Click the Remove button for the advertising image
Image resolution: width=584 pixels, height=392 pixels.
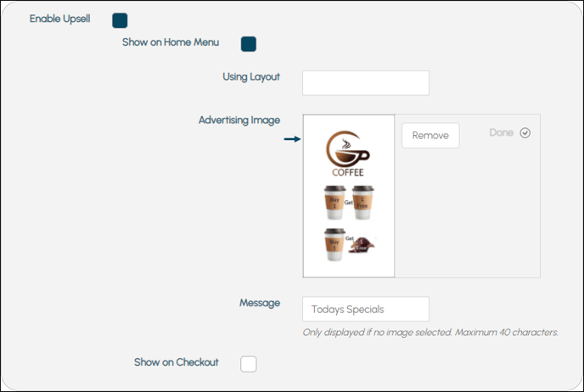pos(430,136)
